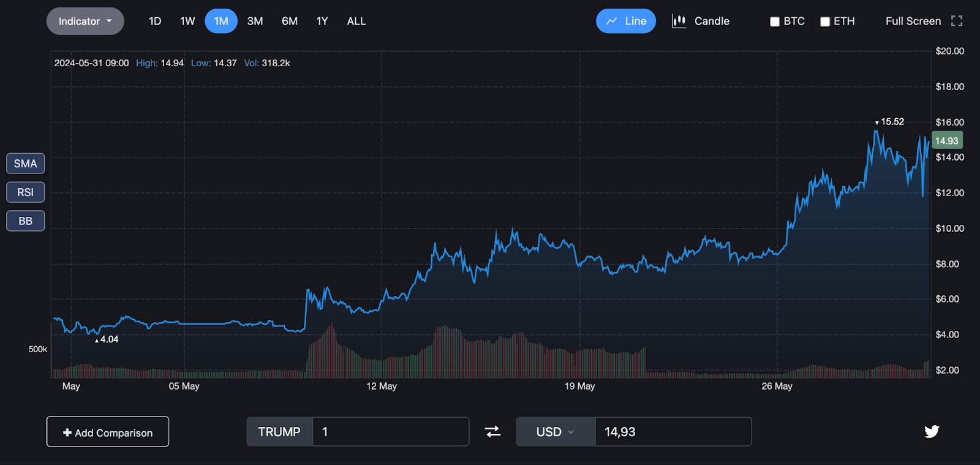Click the Add Comparison button
Viewport: 980px width, 465px height.
point(108,432)
